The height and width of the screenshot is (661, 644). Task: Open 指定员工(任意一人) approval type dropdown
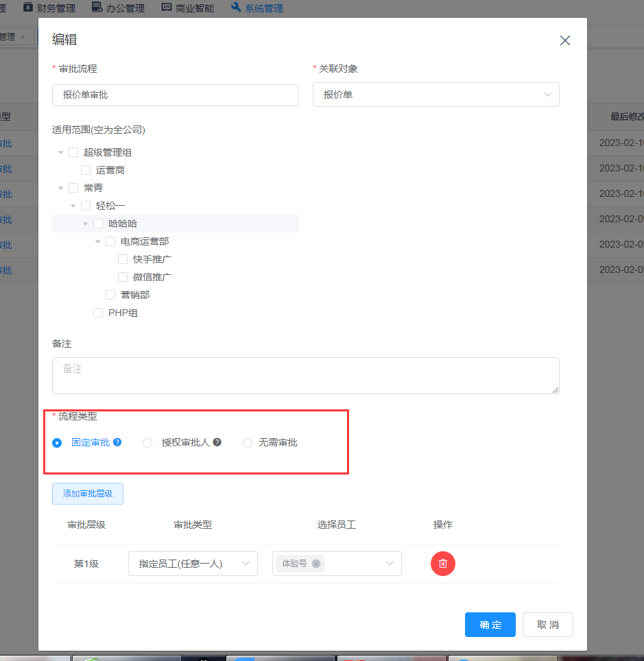tap(193, 564)
